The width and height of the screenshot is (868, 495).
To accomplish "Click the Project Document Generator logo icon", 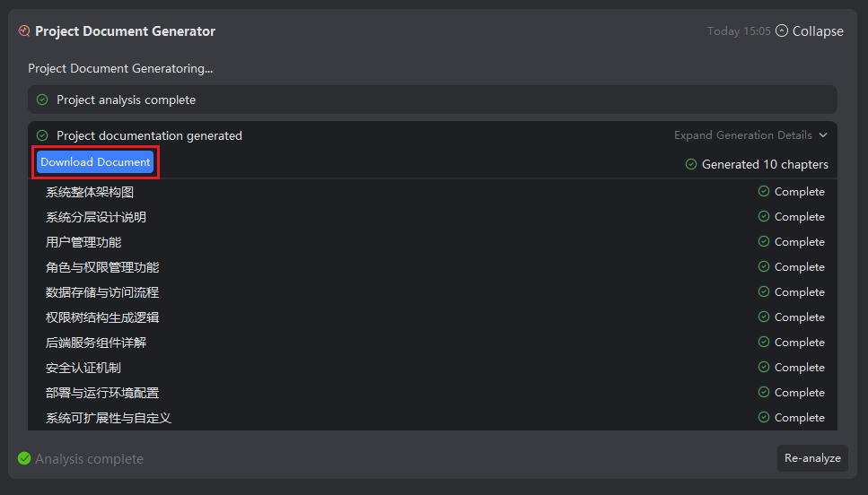I will pyautogui.click(x=24, y=31).
